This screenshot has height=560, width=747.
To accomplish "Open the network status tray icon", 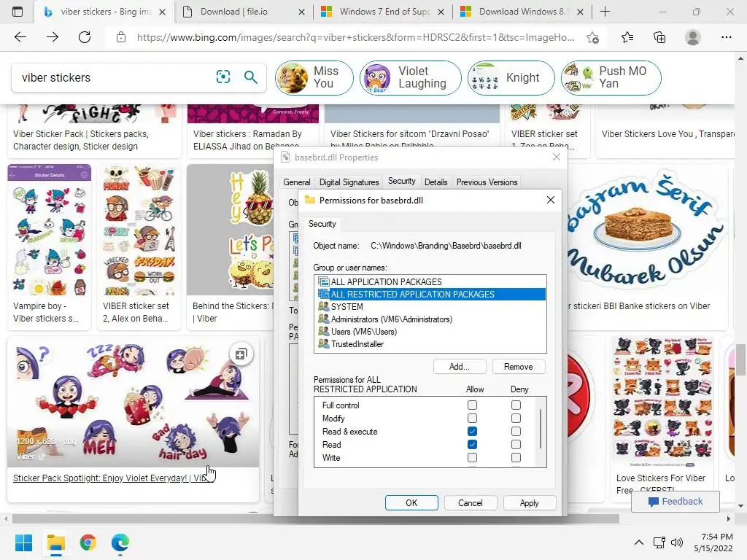I will click(659, 542).
